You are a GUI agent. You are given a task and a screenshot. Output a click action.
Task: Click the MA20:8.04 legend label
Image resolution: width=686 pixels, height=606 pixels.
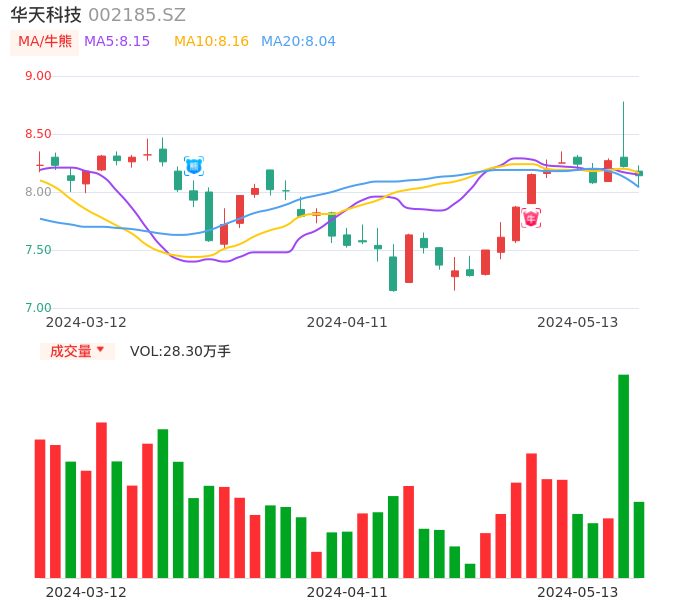[298, 42]
